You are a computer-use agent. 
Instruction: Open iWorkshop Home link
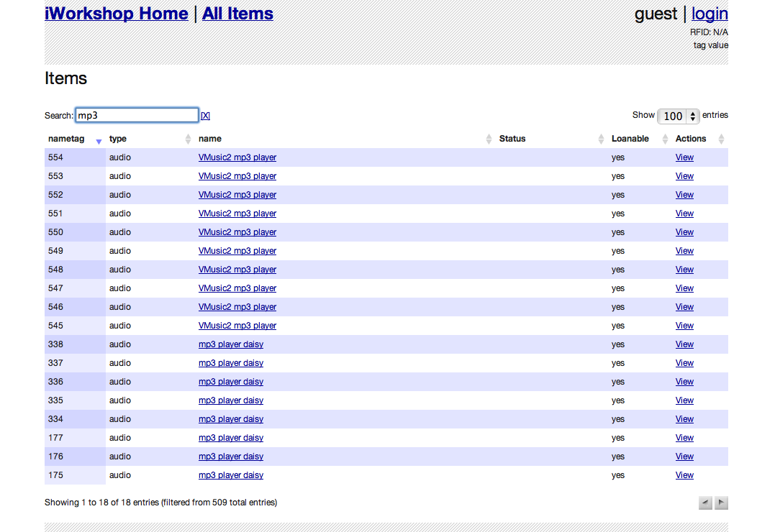pos(116,14)
